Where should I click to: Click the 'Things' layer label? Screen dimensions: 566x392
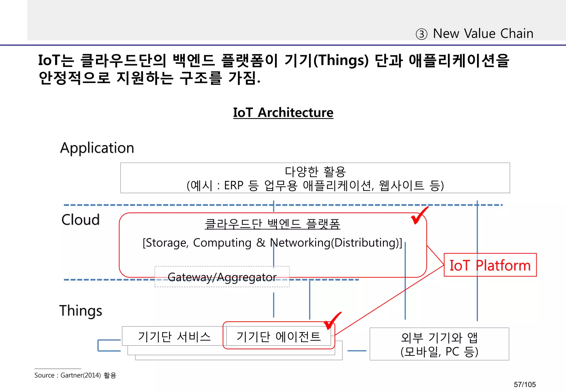pos(81,311)
